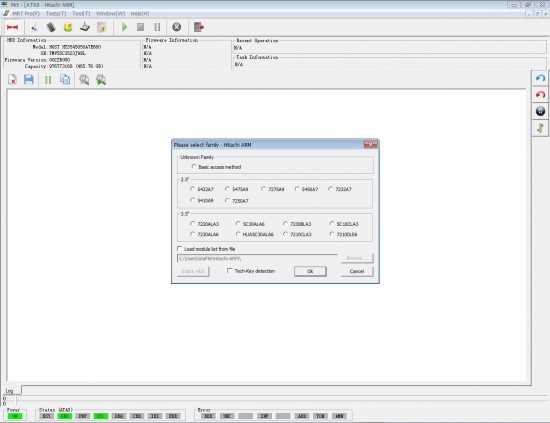Click the Ok button in family dialog
Viewport: 550px width, 423px height.
[310, 271]
